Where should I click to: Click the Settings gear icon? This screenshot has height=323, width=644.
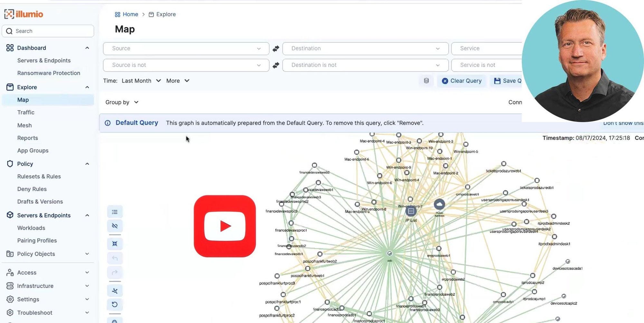(x=10, y=299)
